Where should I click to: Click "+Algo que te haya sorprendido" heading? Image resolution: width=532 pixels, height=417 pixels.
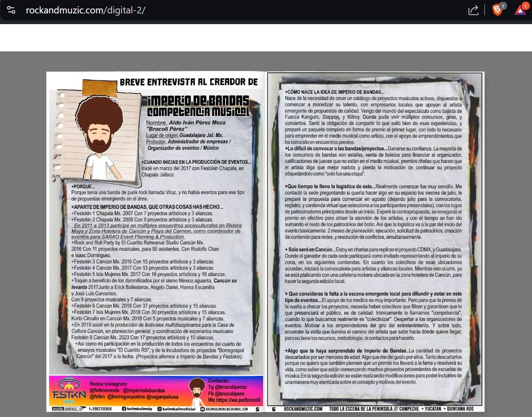tap(347, 350)
